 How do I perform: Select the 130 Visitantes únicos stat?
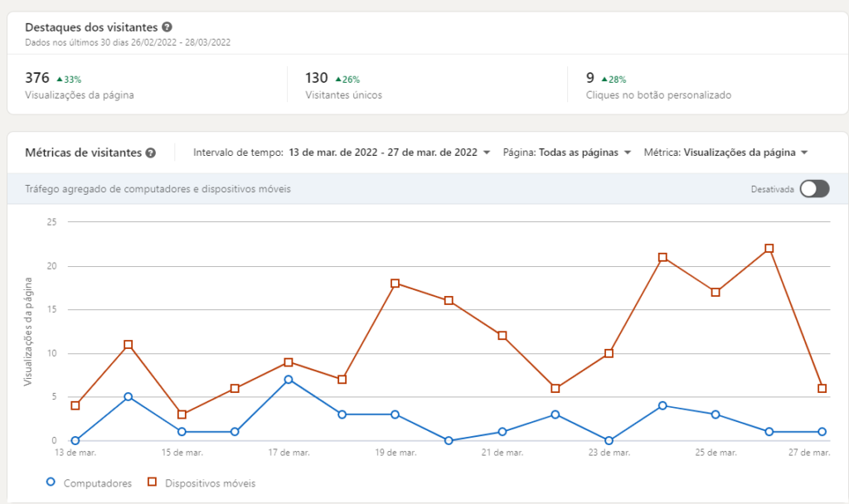tap(344, 85)
